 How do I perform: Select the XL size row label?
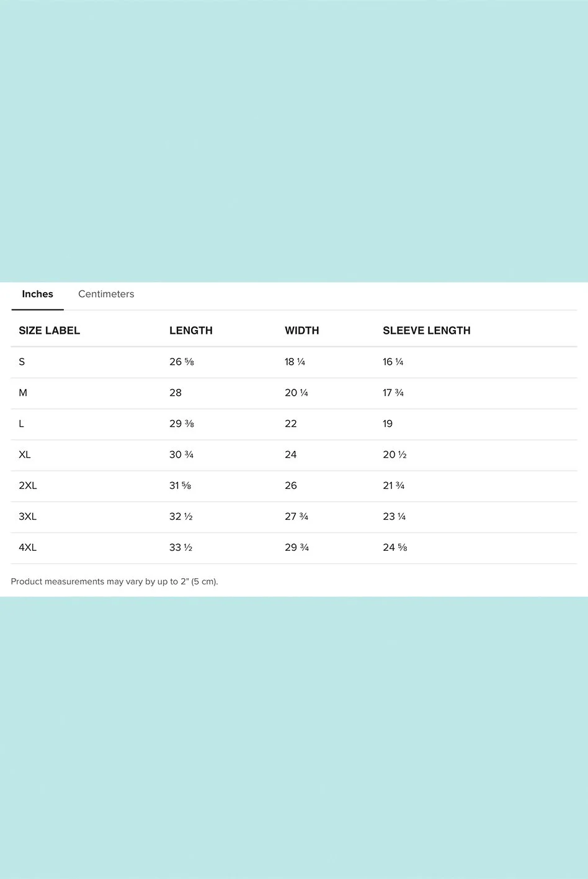coord(25,455)
